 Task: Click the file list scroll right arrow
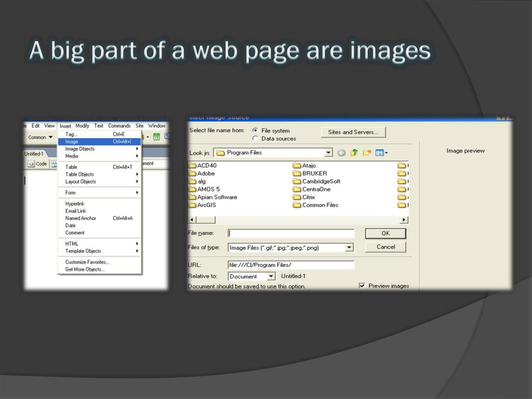point(404,220)
